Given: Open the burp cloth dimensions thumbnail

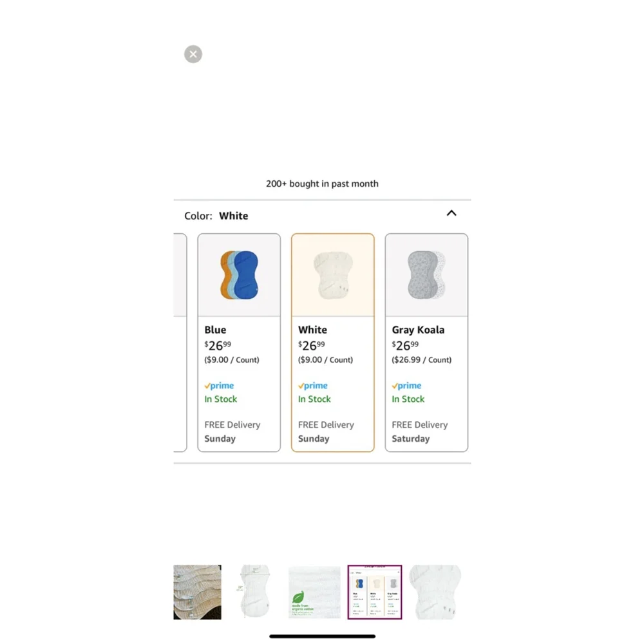Looking at the screenshot, I should [254, 592].
